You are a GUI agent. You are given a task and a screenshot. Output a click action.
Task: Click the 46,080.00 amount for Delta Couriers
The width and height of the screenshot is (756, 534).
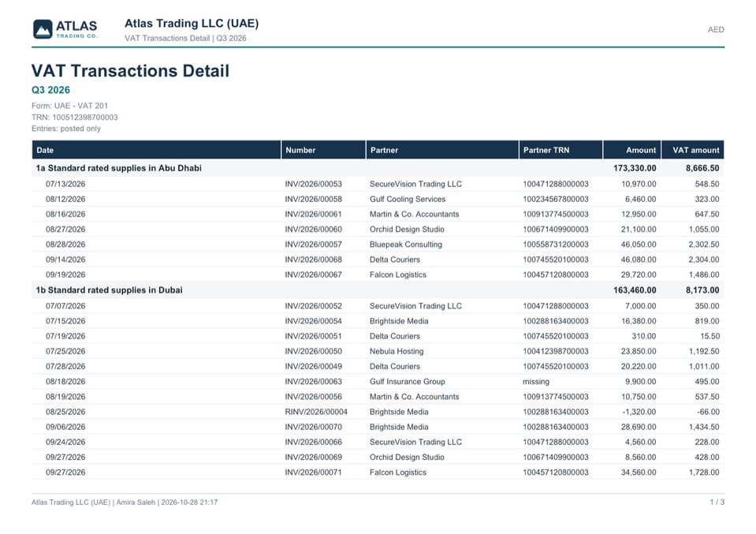click(639, 260)
